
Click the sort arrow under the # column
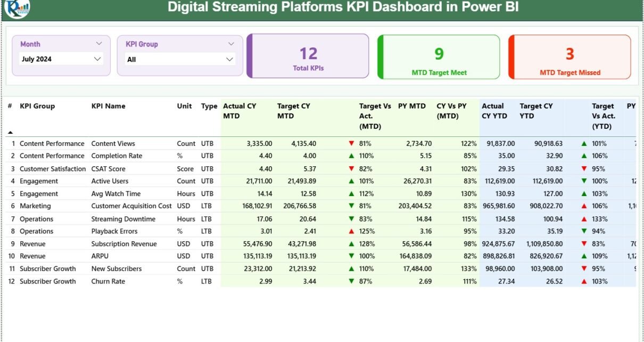tap(10, 132)
